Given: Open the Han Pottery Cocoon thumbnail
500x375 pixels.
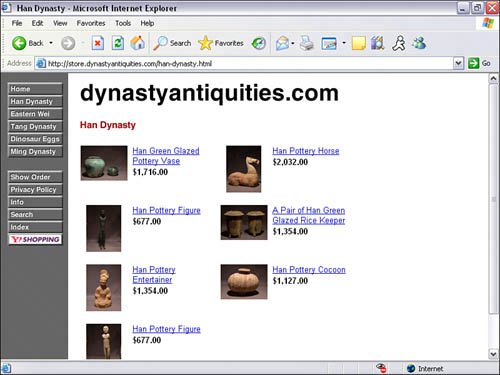Looking at the screenshot, I should (x=244, y=282).
